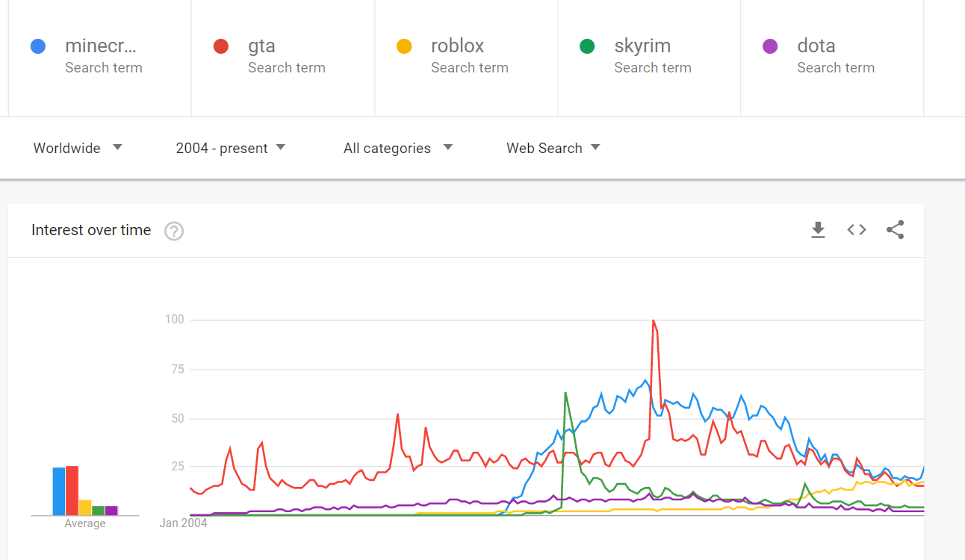Open the Interest over time help tooltip
This screenshot has width=965, height=560.
click(174, 231)
